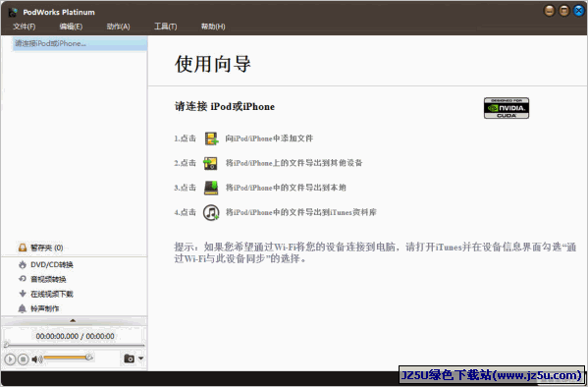This screenshot has width=588, height=387.
Task: Click the DVD/CD转换 flame icon
Action: (x=23, y=264)
